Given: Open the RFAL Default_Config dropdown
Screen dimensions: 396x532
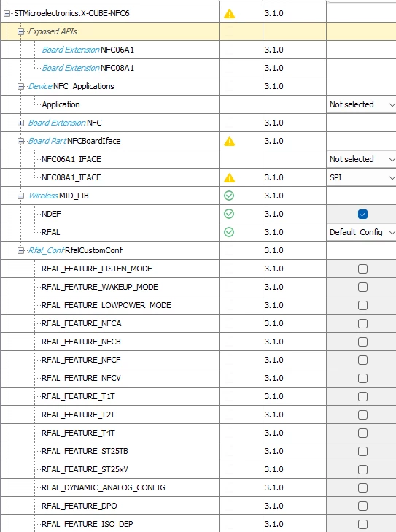Looking at the screenshot, I should pyautogui.click(x=362, y=232).
